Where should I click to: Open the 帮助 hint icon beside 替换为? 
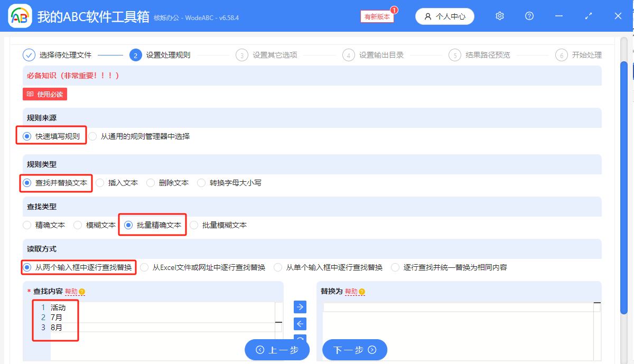coord(361,291)
